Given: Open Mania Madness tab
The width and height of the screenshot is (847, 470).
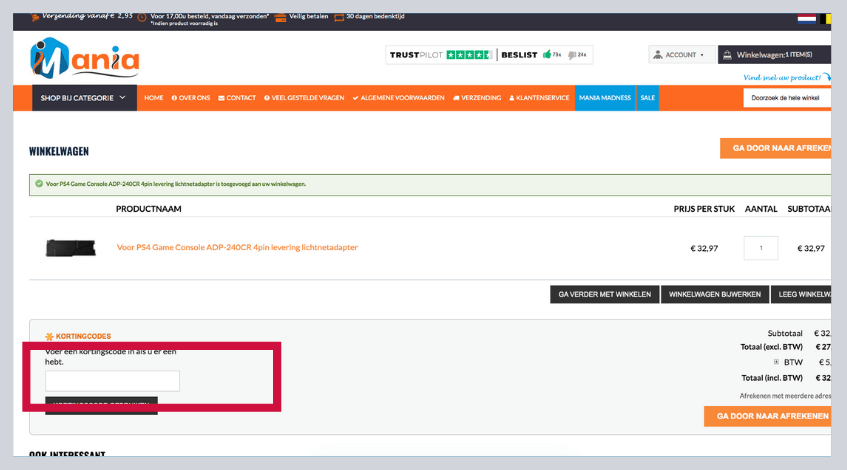Looking at the screenshot, I should (605, 98).
